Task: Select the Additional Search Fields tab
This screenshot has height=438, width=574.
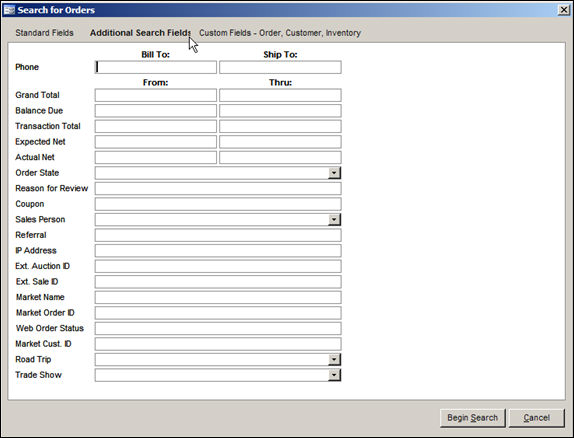Action: click(140, 33)
